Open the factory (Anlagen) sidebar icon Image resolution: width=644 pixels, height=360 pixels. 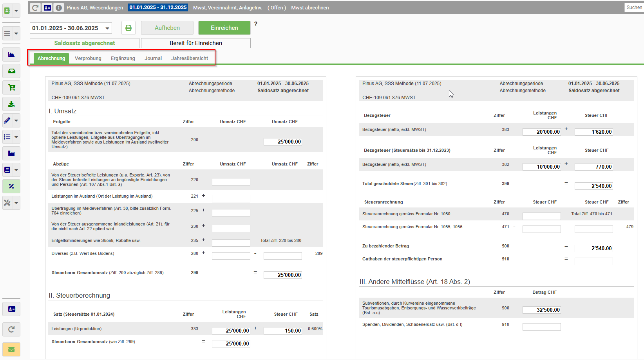[x=11, y=153]
